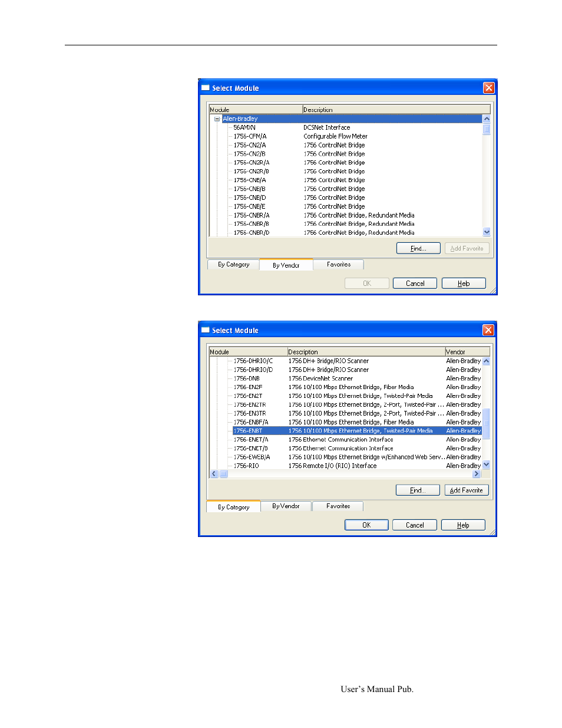562x728 pixels.
Task: Select Allen-Bradley vendor row in upper dialog
Action: [x=352, y=118]
